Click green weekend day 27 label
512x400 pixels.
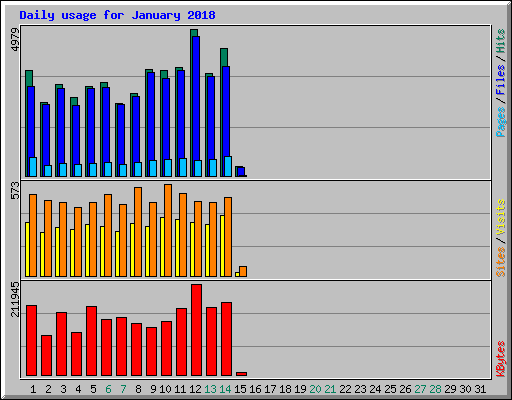(420, 389)
